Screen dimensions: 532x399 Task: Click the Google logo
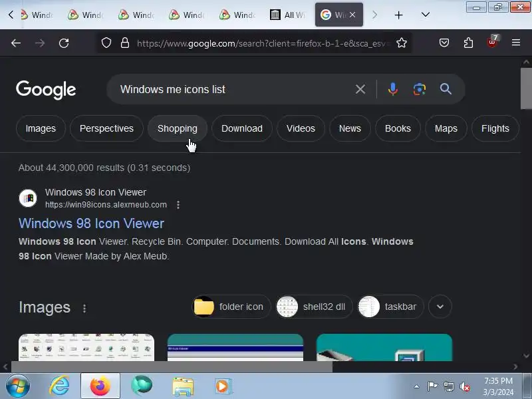coord(46,90)
